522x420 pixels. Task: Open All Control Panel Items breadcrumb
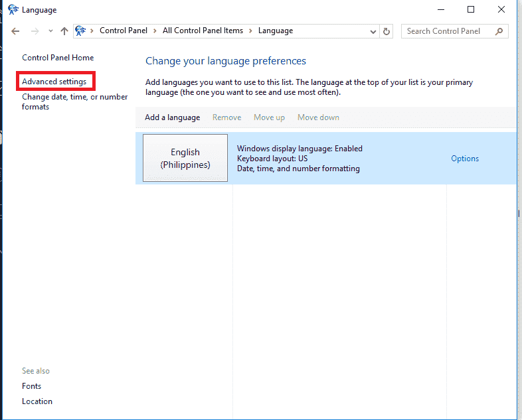pos(203,31)
